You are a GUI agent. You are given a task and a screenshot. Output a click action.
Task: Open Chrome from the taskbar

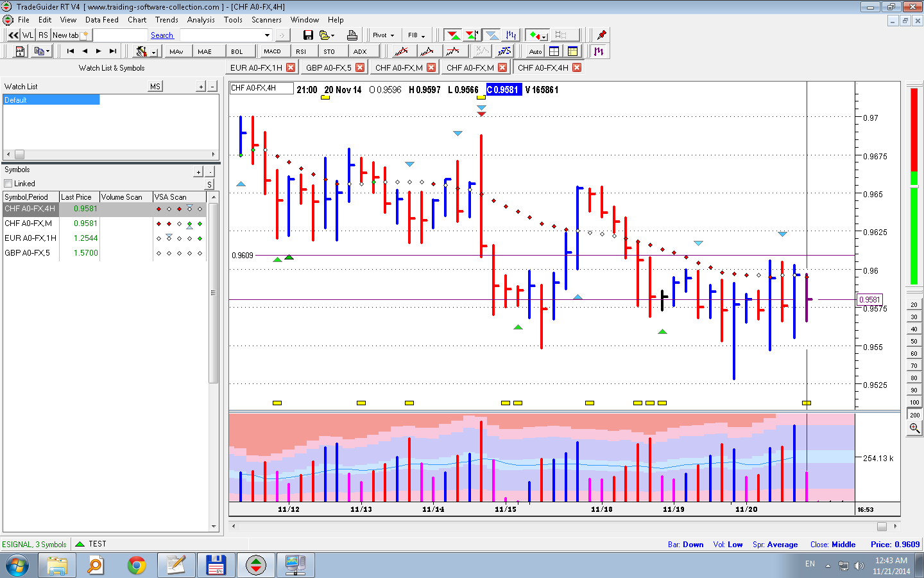point(136,565)
